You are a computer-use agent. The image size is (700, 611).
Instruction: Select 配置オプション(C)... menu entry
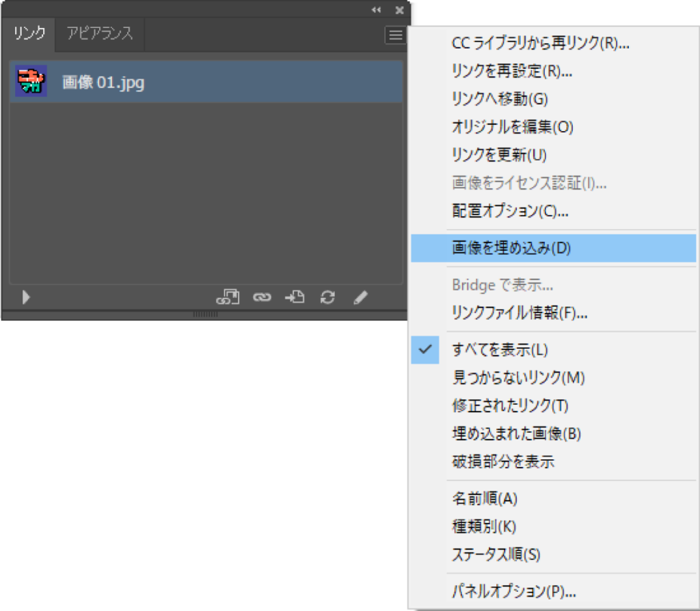tap(510, 211)
